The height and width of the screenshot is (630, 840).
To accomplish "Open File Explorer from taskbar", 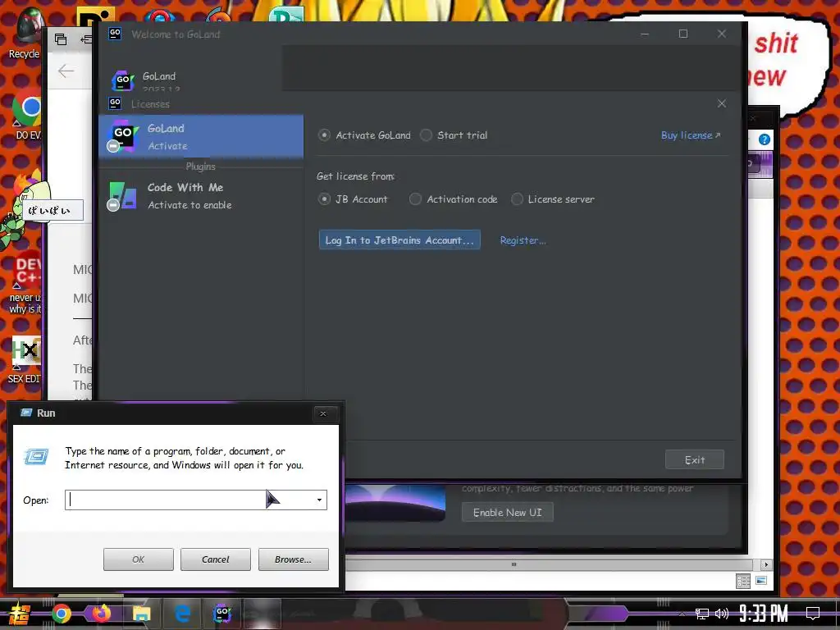I will 141,614.
